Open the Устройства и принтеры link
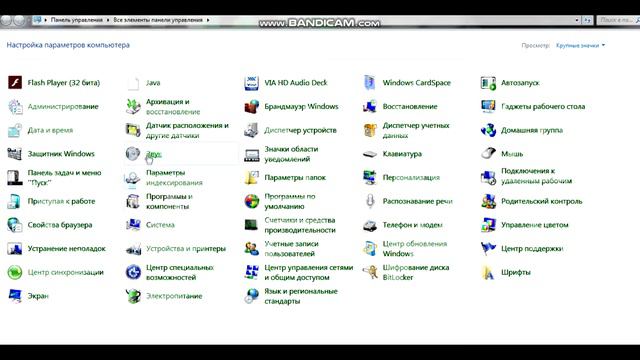 click(x=186, y=249)
